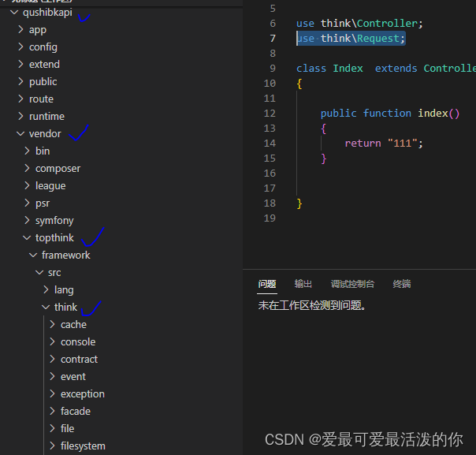Click line number 12 in gutter
The width and height of the screenshot is (476, 455).
click(x=270, y=114)
